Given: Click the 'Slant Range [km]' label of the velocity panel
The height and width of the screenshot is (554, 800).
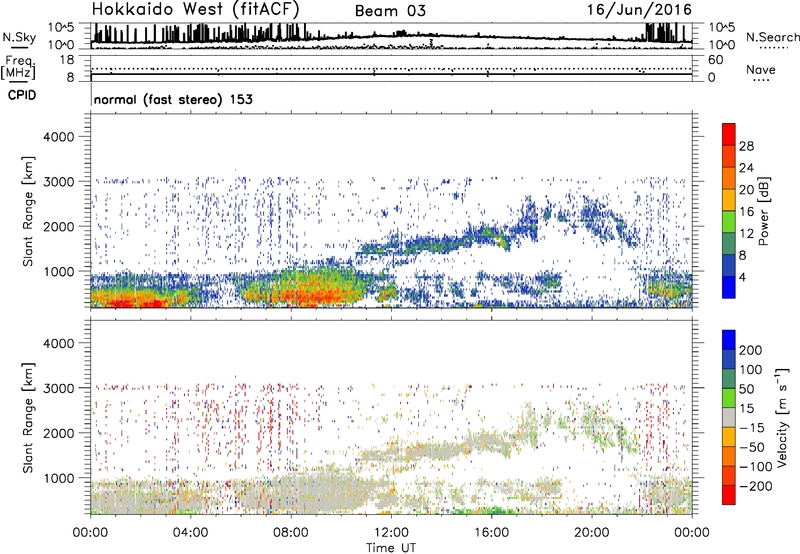Looking at the screenshot, I should pyautogui.click(x=28, y=417).
